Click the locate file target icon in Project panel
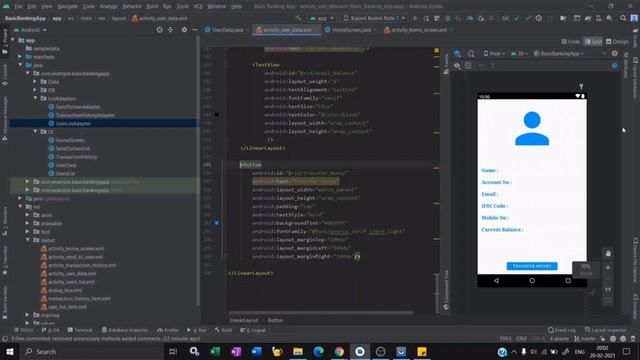Image resolution: width=640 pixels, height=360 pixels. pos(160,30)
